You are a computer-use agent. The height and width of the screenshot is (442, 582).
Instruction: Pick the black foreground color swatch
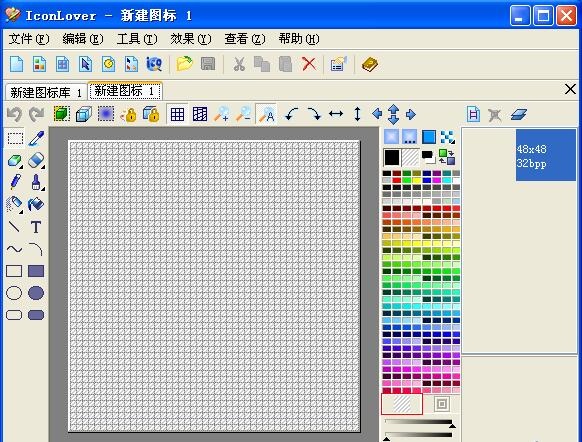tap(392, 157)
